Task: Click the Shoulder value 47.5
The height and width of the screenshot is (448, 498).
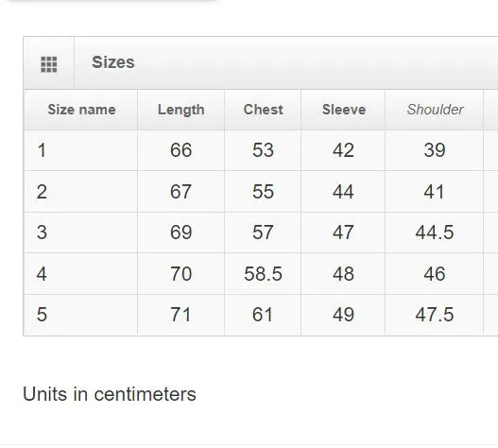Action: click(435, 315)
